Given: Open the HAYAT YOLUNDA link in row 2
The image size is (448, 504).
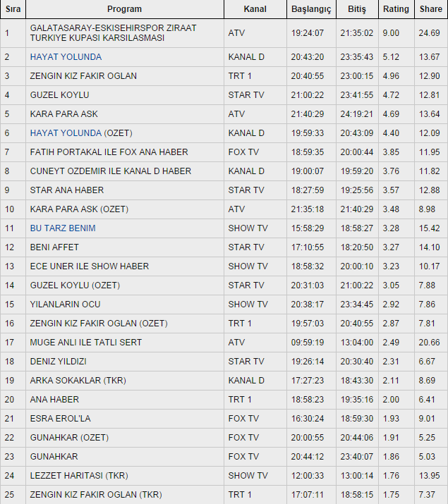Looking at the screenshot, I should pos(66,57).
